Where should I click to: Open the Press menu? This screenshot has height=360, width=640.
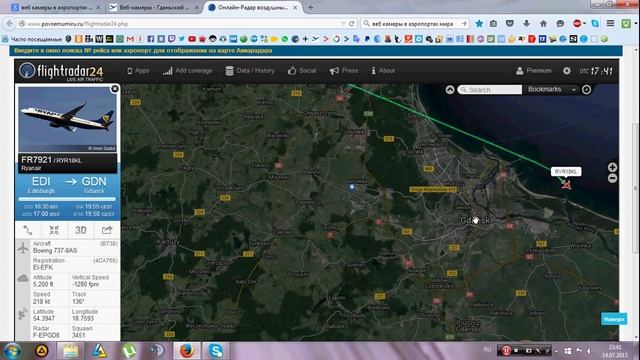pos(344,71)
